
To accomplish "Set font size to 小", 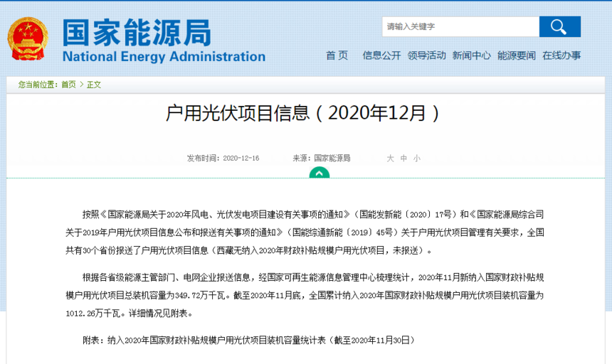I will point(417,159).
